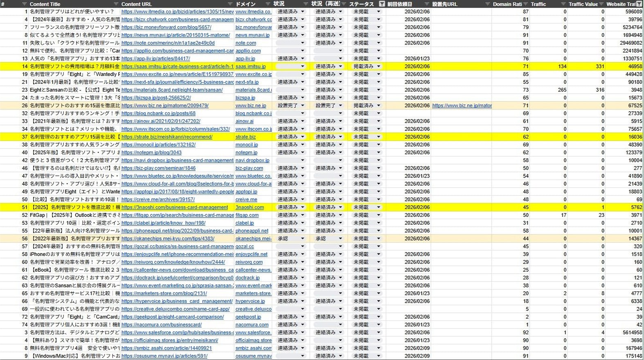Follow the 設置先URL link for www.biz.ne.jp

tap(462, 106)
